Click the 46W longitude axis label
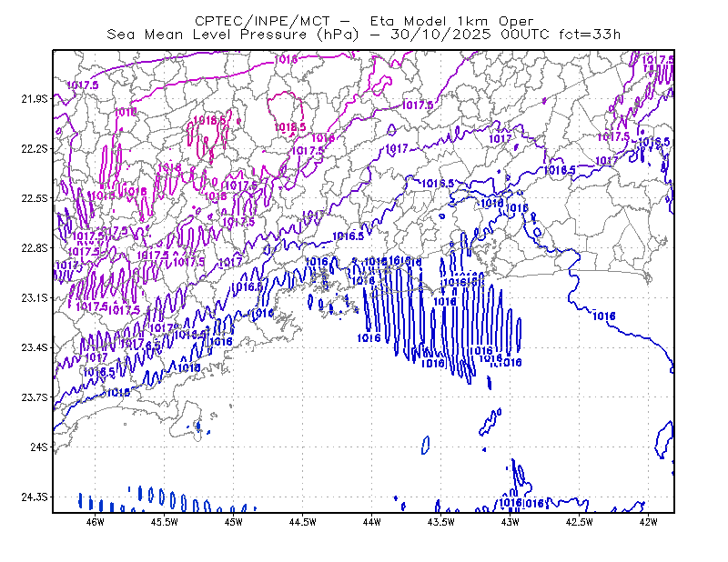This screenshot has width=728, height=562. (96, 522)
